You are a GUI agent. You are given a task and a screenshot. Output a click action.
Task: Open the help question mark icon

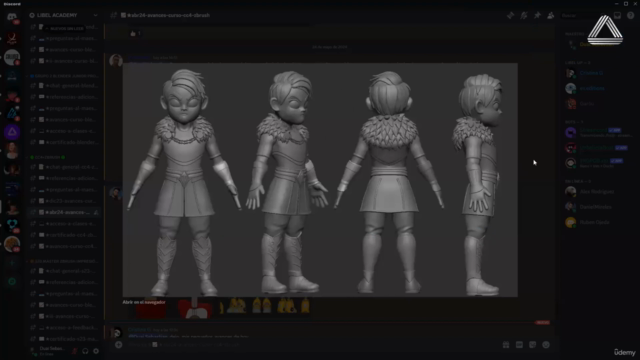coord(631,16)
